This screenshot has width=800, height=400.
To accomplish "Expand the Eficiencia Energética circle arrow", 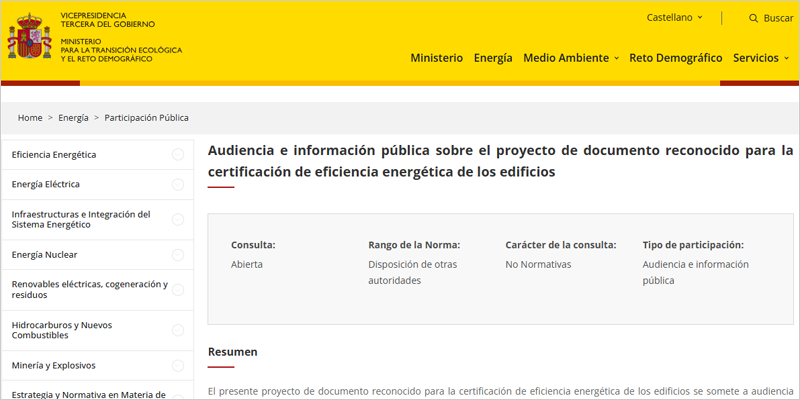I will coord(178,155).
